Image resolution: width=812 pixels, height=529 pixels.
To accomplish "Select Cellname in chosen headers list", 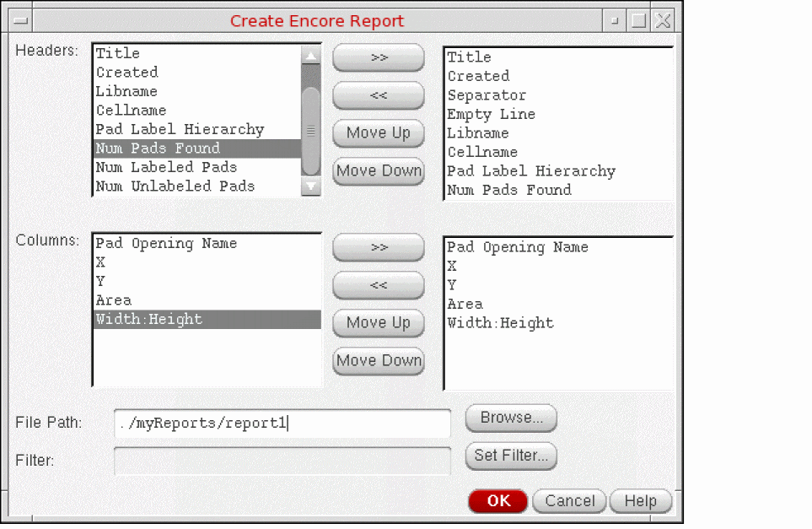I will coord(559,153).
